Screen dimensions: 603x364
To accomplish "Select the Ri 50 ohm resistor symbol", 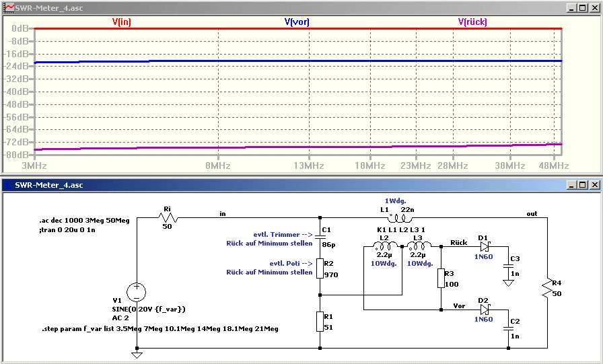I will click(x=168, y=218).
